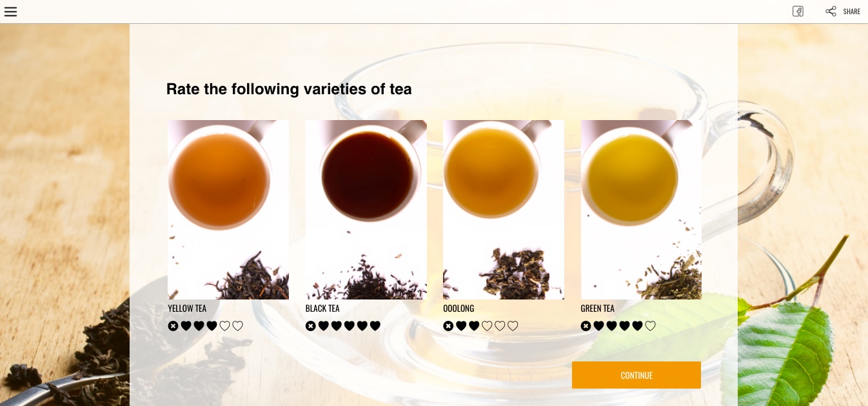Give Green Tea five hearts
868x406 pixels.
click(x=650, y=326)
